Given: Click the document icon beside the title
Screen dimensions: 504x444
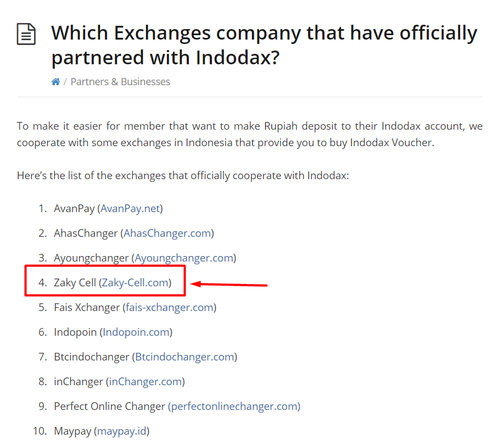Looking at the screenshot, I should pos(26,34).
